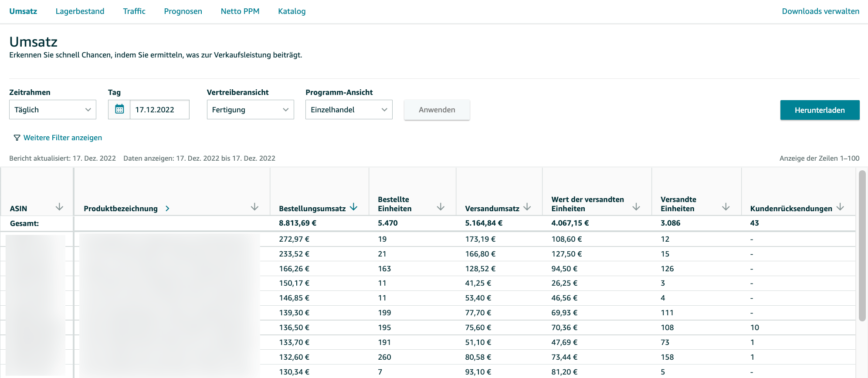The image size is (868, 378).
Task: Select the cell 69,93 €
Action: [x=564, y=313]
